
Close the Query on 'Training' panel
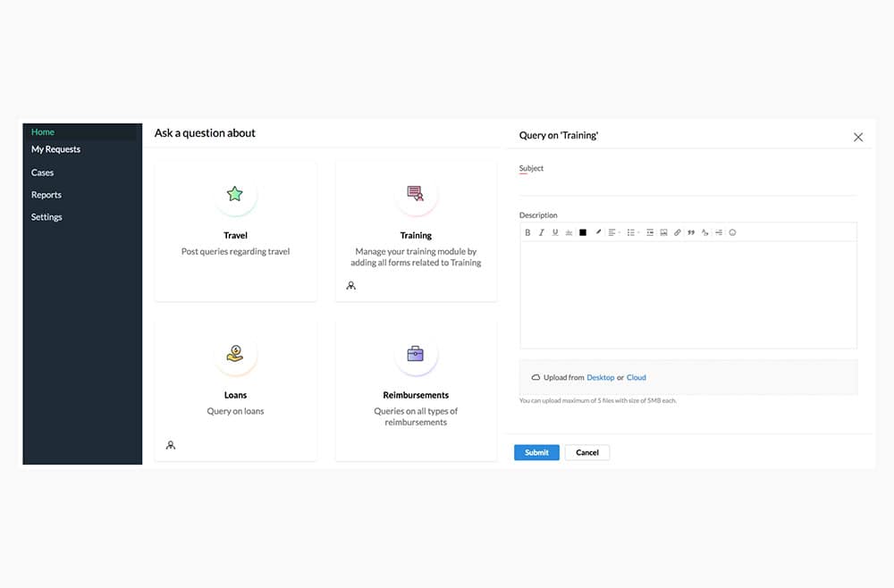click(x=858, y=138)
